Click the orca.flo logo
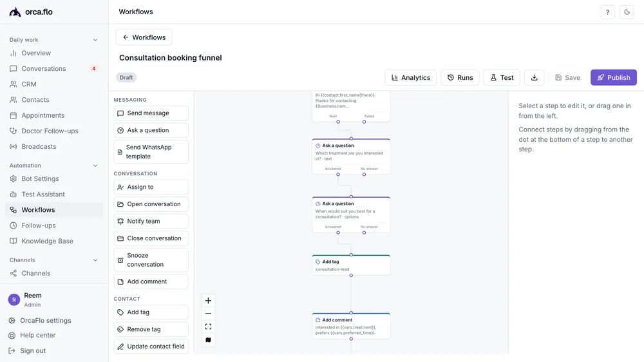Screen dimensions: 644x362 point(31,12)
